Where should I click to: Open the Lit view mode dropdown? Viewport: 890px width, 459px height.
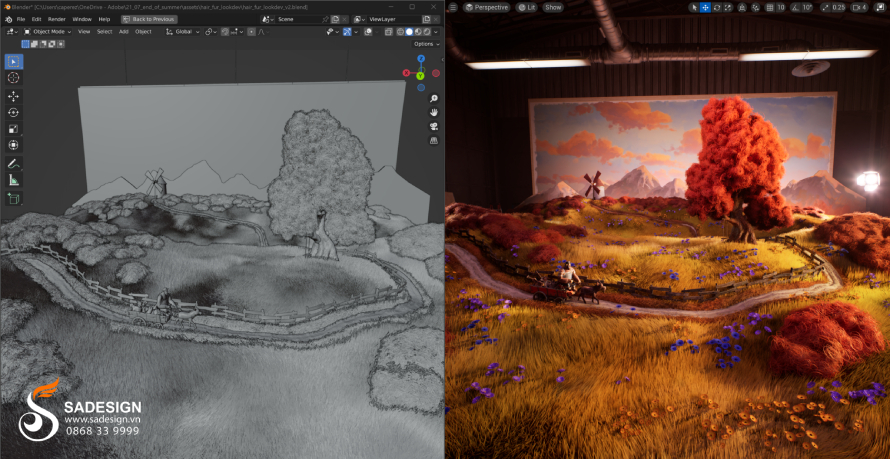click(526, 7)
